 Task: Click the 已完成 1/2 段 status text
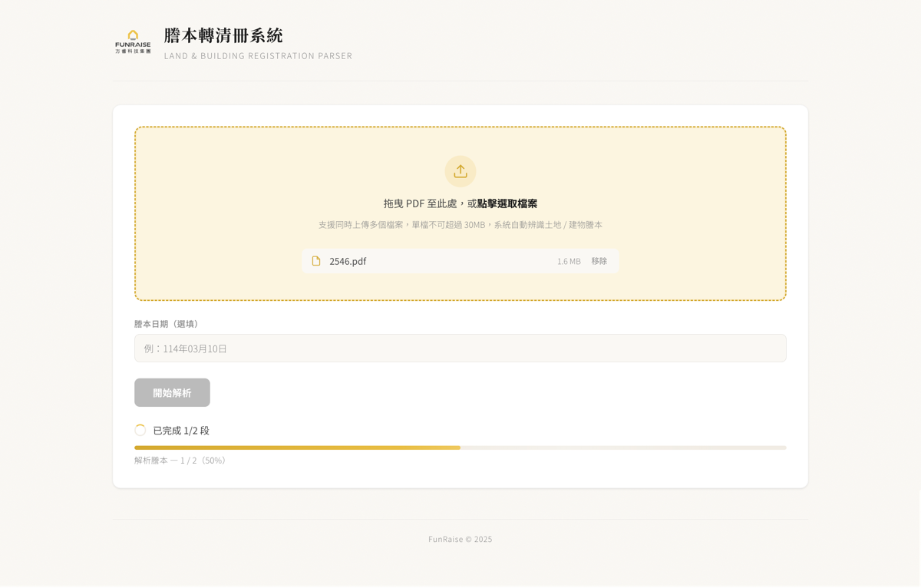[181, 431]
